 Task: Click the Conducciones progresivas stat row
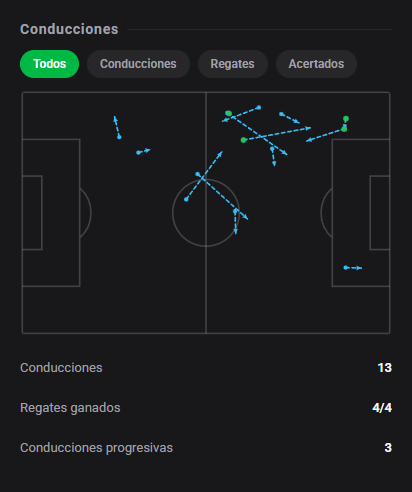206,448
